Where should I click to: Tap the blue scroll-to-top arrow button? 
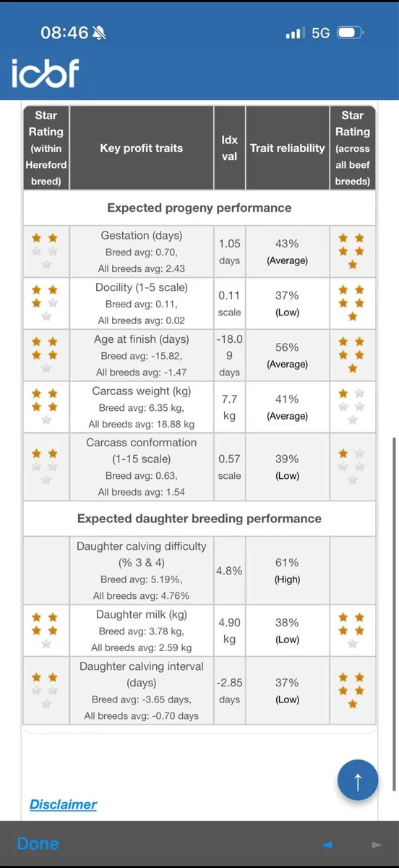pos(358,780)
